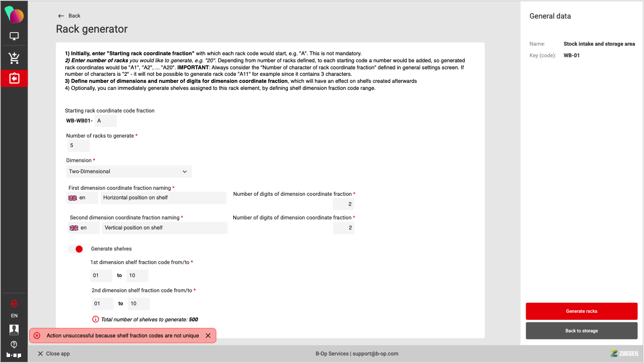
Task: Click the Back to storage button
Action: (581, 331)
